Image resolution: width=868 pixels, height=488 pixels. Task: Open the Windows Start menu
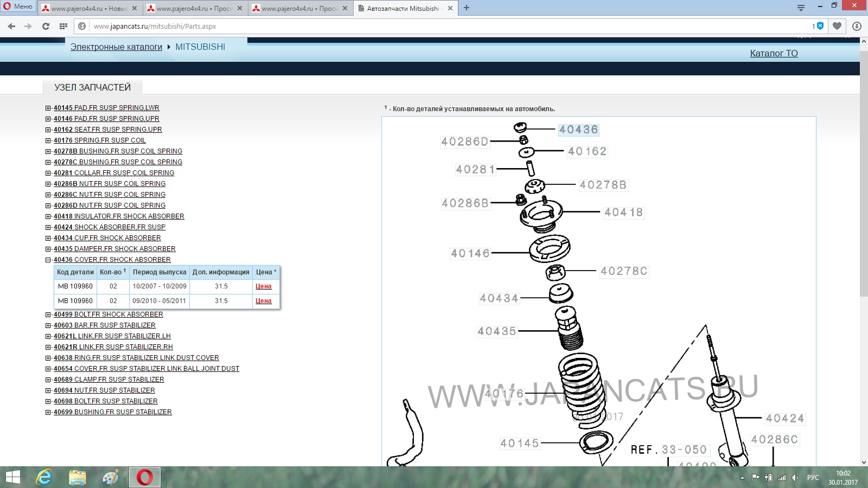12,477
